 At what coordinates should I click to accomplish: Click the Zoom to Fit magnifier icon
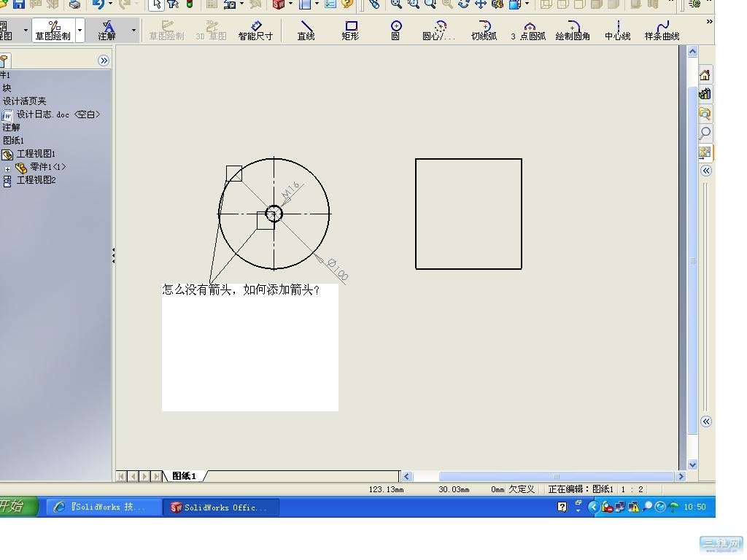[396, 4]
